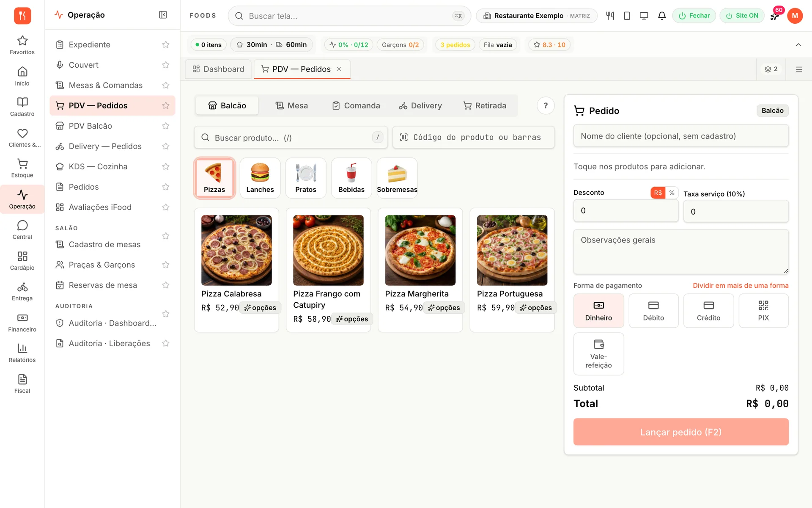The image size is (812, 508).
Task: Switch discount mode to R$
Action: click(658, 193)
